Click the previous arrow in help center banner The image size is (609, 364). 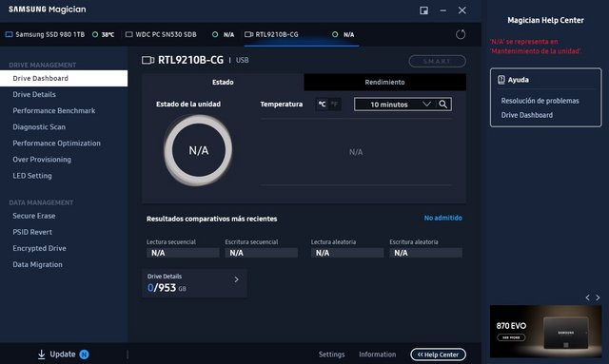point(588,297)
